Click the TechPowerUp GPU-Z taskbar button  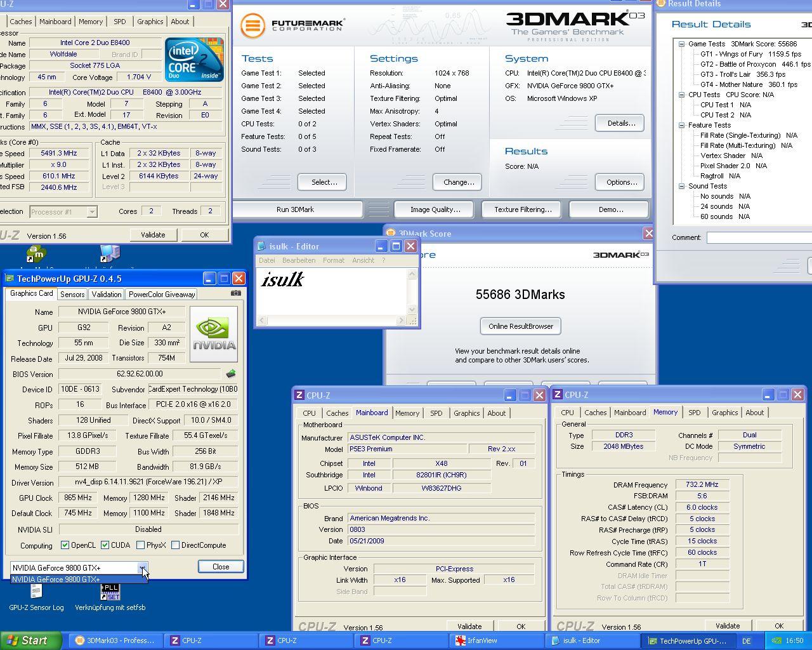coord(687,640)
